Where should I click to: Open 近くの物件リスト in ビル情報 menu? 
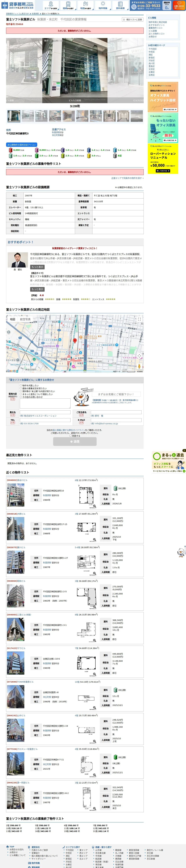pos(157,34)
